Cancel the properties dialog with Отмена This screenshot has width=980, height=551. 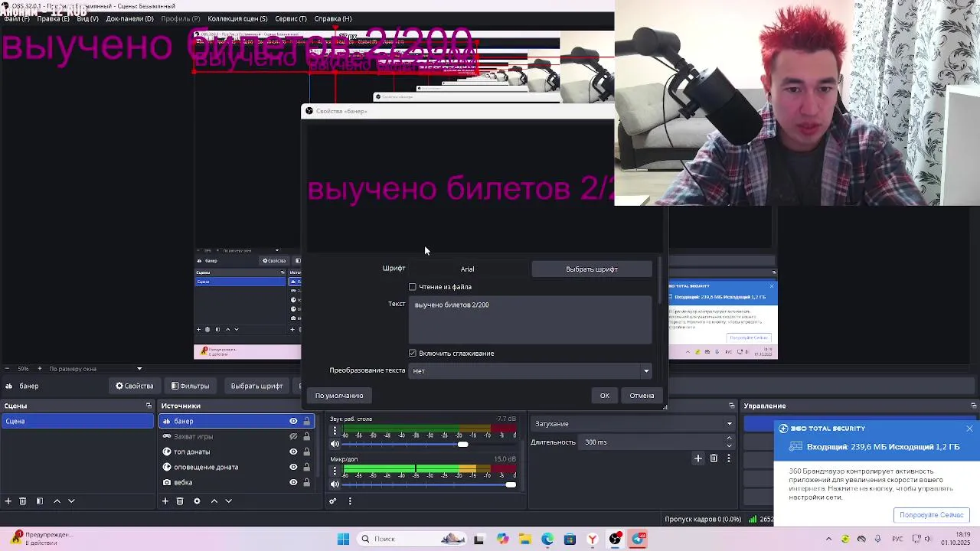click(642, 396)
